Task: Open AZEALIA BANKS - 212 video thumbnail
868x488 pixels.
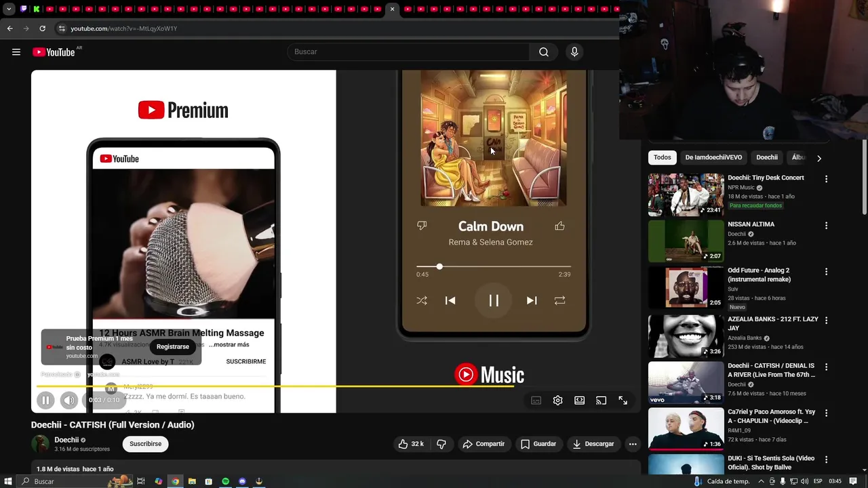Action: tap(686, 336)
